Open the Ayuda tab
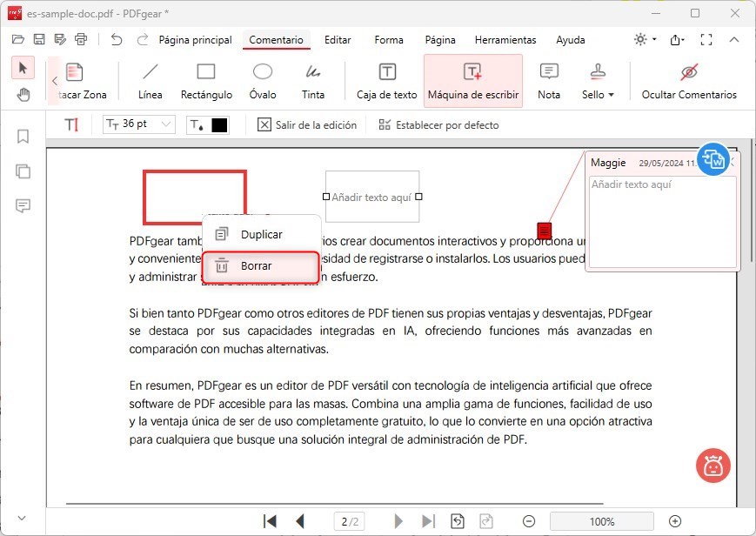756x536 pixels. pyautogui.click(x=571, y=40)
